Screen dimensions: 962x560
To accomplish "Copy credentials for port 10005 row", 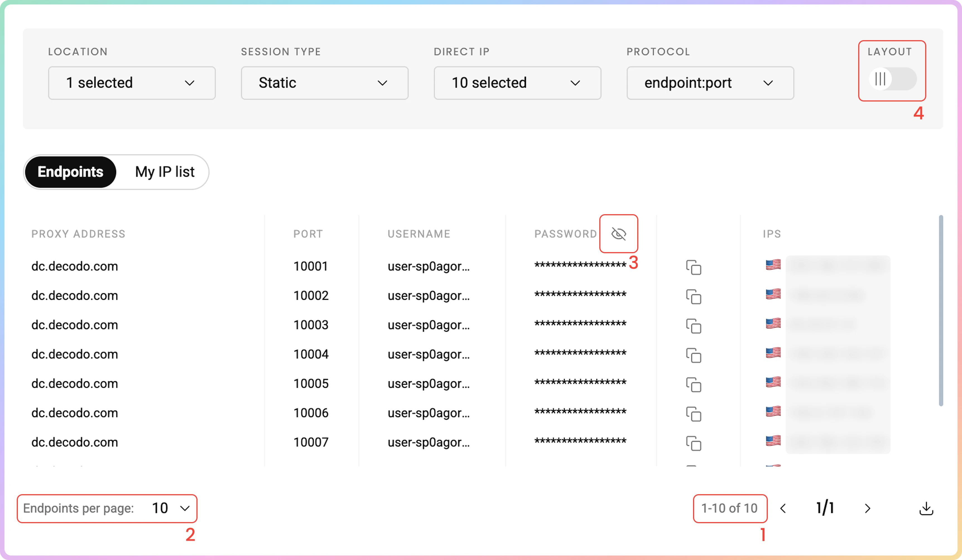I will [693, 385].
